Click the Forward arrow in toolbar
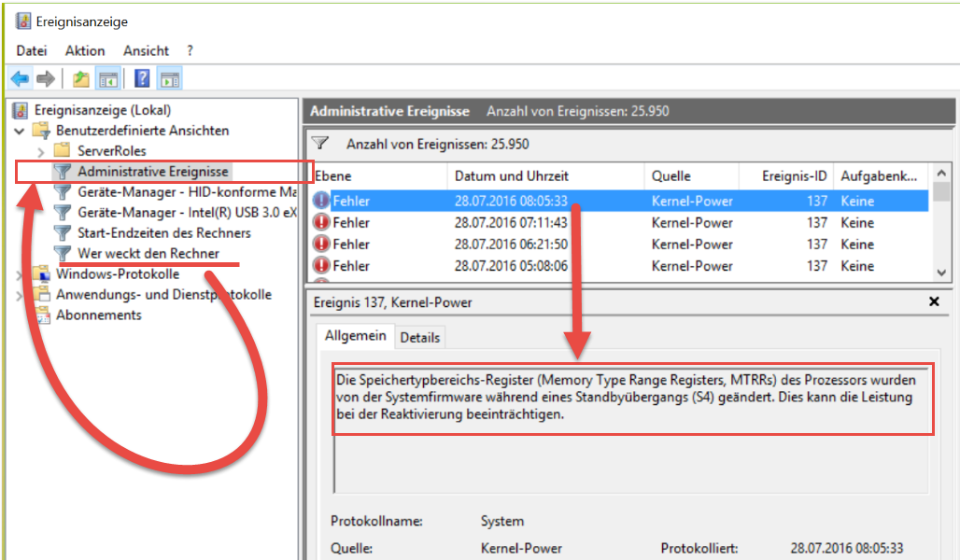Viewport: 960px width, 560px height. (45, 79)
